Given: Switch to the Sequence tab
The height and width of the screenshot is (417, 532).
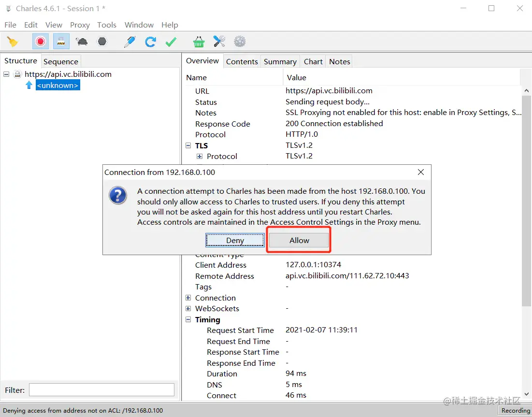Looking at the screenshot, I should click(61, 62).
